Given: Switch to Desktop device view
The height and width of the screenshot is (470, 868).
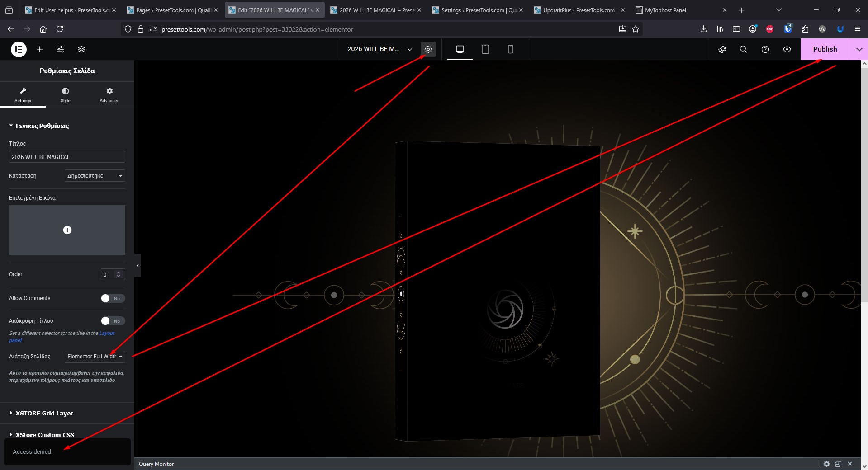Looking at the screenshot, I should point(460,49).
